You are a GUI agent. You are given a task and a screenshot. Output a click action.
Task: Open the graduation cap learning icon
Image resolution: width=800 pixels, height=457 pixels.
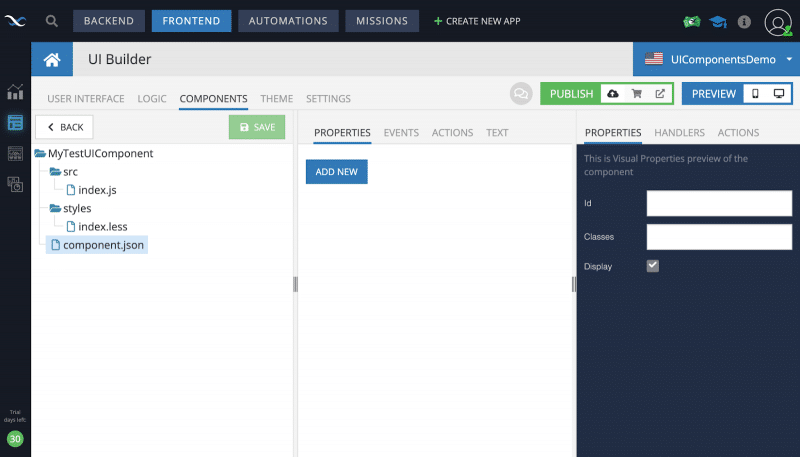718,22
